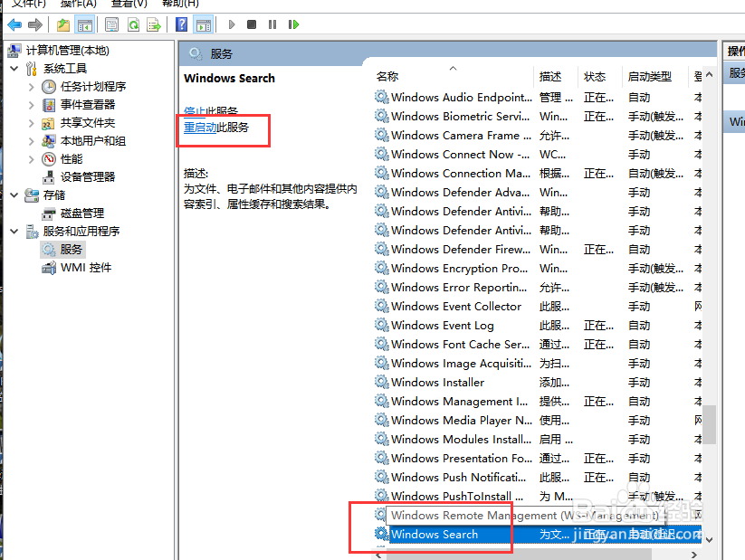Expand the Task Scheduler (任务计划程序) chevron
745x560 pixels.
32,87
